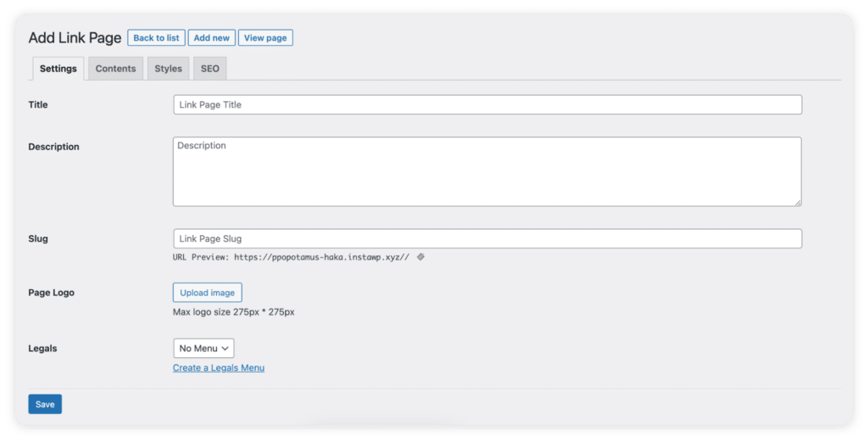Click the Legals label
The height and width of the screenshot is (442, 868).
click(x=42, y=349)
